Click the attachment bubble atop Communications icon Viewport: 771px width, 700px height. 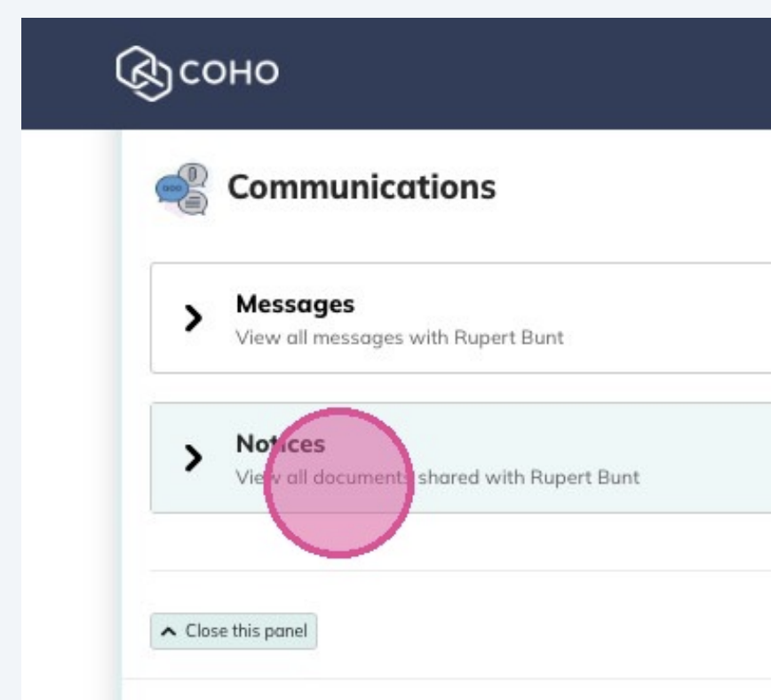[195, 173]
